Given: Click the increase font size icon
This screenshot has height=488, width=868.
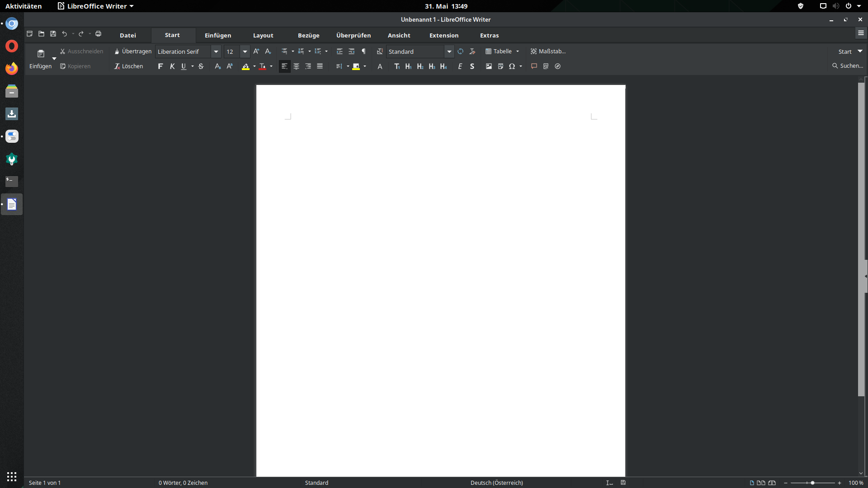Looking at the screenshot, I should pos(256,52).
